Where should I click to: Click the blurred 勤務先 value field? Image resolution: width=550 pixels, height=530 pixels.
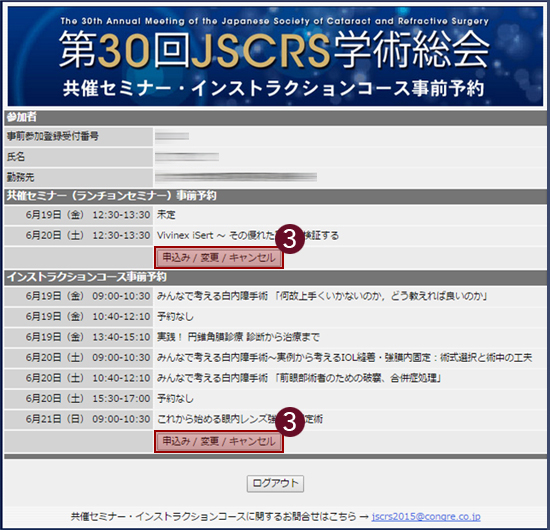click(236, 177)
